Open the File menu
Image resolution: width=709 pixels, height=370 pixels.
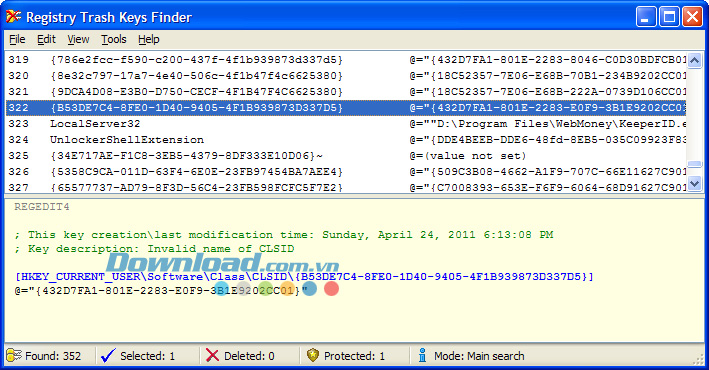coord(17,40)
